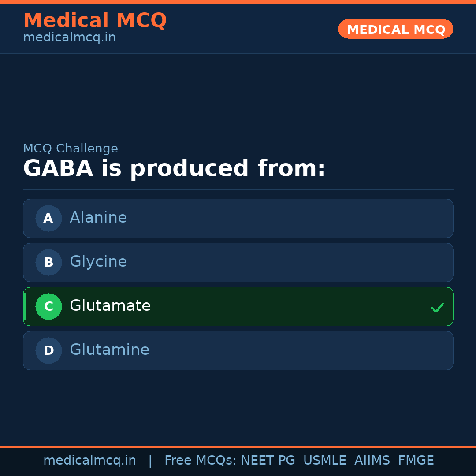Click the letter A circle badge

click(x=48, y=218)
